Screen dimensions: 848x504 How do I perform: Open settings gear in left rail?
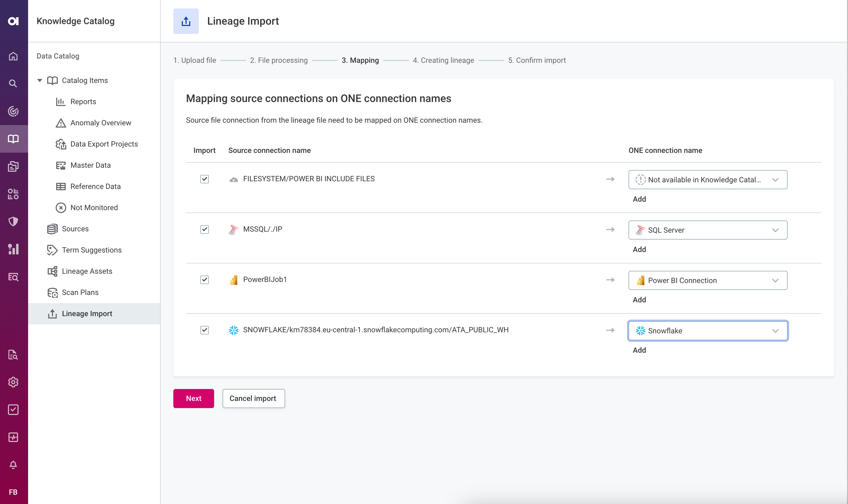(x=13, y=382)
